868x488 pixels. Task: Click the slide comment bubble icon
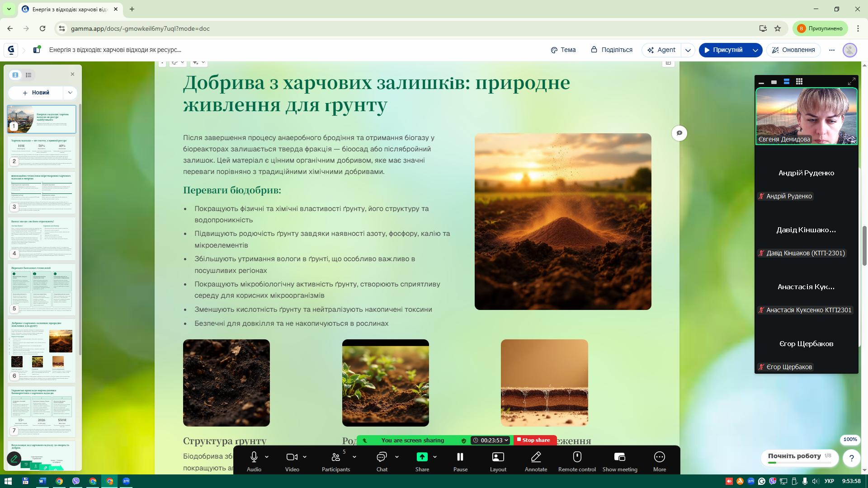[x=679, y=133]
